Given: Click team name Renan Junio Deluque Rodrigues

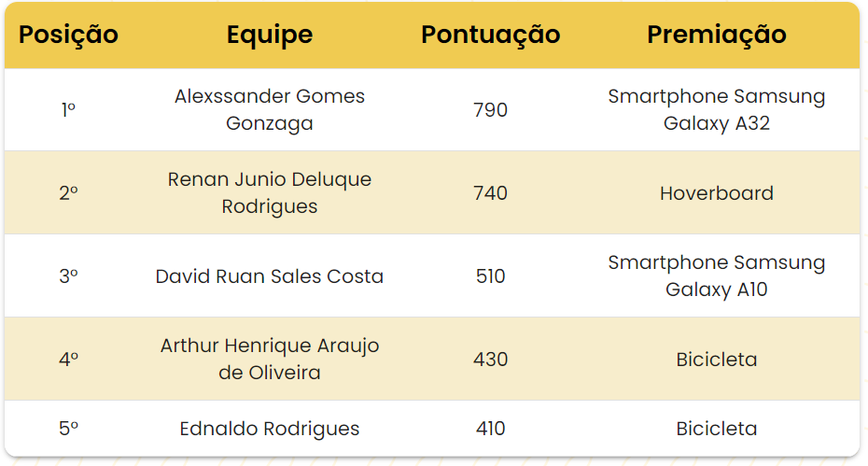Looking at the screenshot, I should tap(270, 193).
